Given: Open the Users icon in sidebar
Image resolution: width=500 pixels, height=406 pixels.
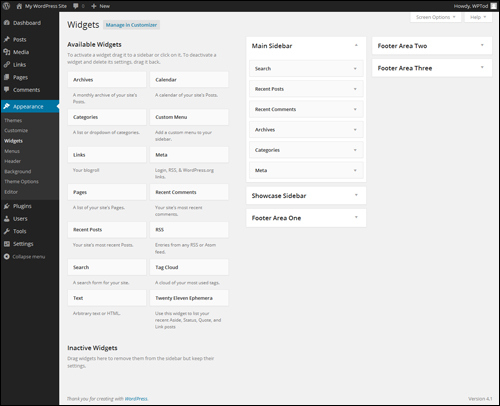Looking at the screenshot, I should [x=7, y=219].
